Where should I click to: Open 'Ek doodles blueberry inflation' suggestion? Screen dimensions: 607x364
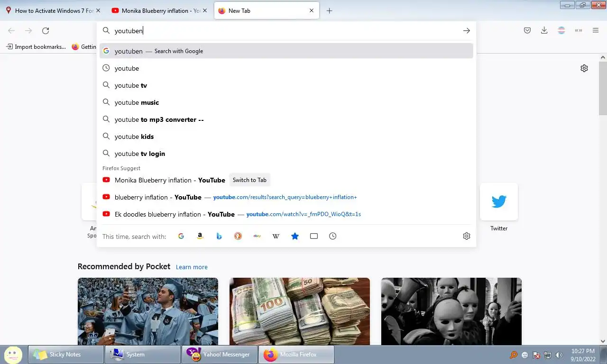pyautogui.click(x=286, y=214)
